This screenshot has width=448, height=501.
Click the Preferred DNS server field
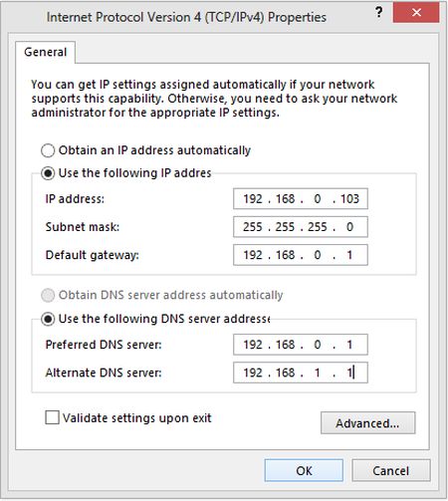click(x=301, y=345)
